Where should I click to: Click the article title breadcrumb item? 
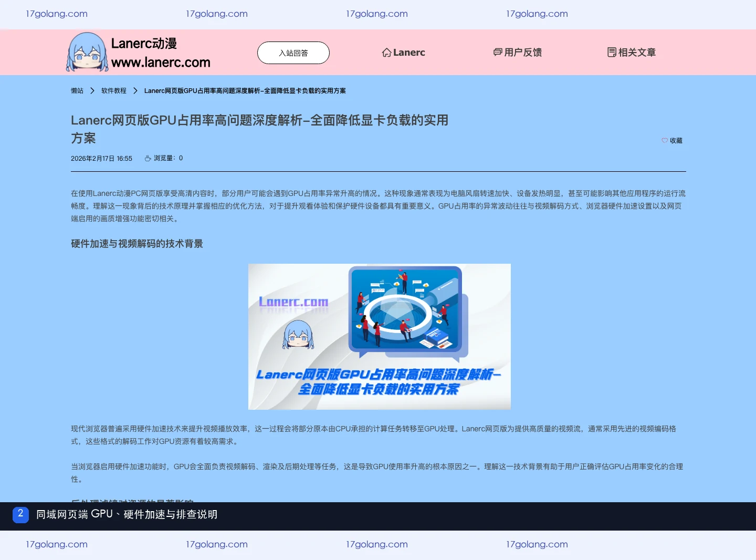tap(245, 91)
